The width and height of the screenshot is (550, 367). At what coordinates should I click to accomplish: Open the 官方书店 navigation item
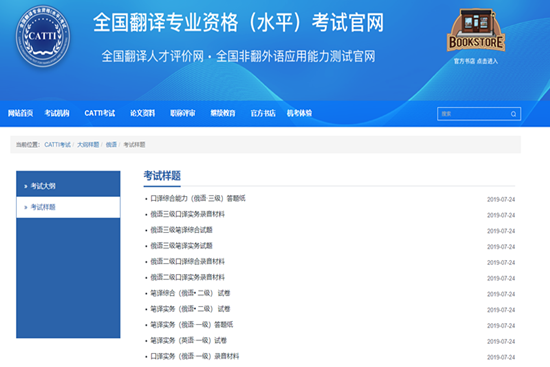pyautogui.click(x=263, y=113)
